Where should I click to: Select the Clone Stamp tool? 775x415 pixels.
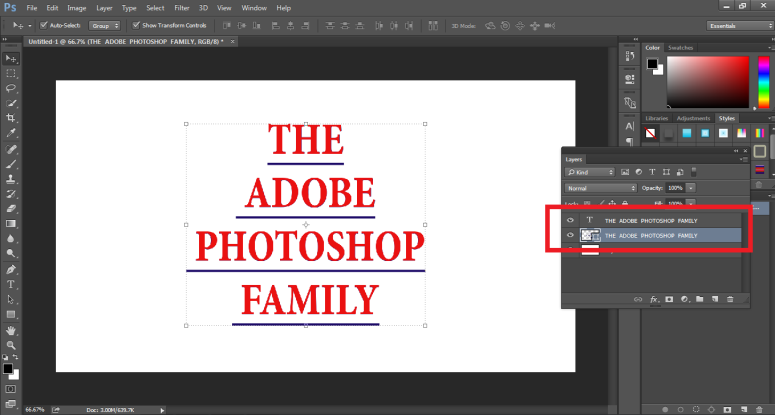point(11,178)
